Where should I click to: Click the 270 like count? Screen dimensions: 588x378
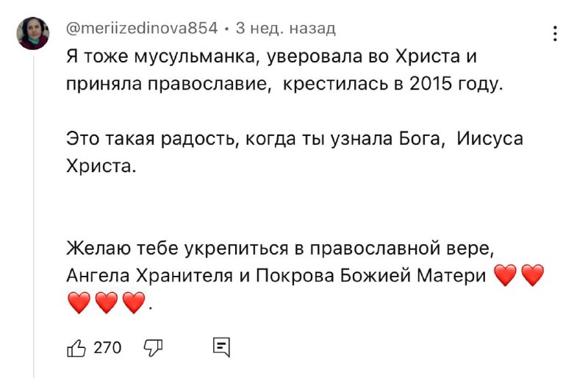(x=107, y=348)
